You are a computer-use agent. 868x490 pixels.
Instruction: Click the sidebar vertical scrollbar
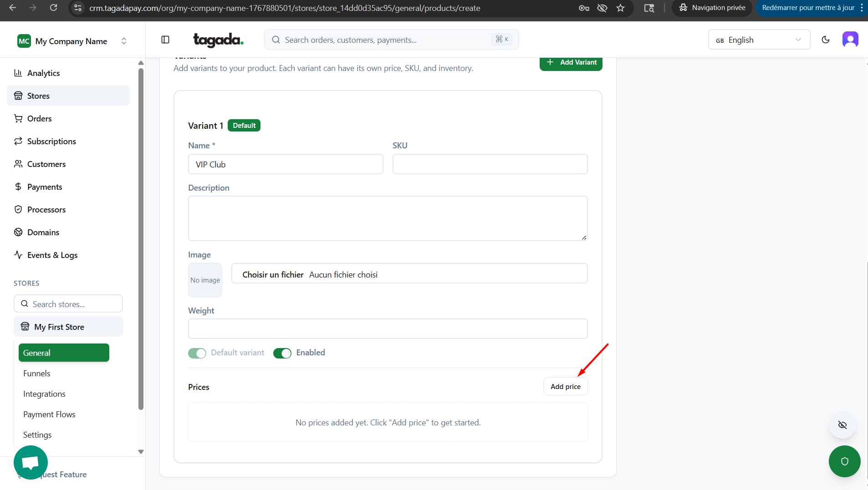coord(141,237)
